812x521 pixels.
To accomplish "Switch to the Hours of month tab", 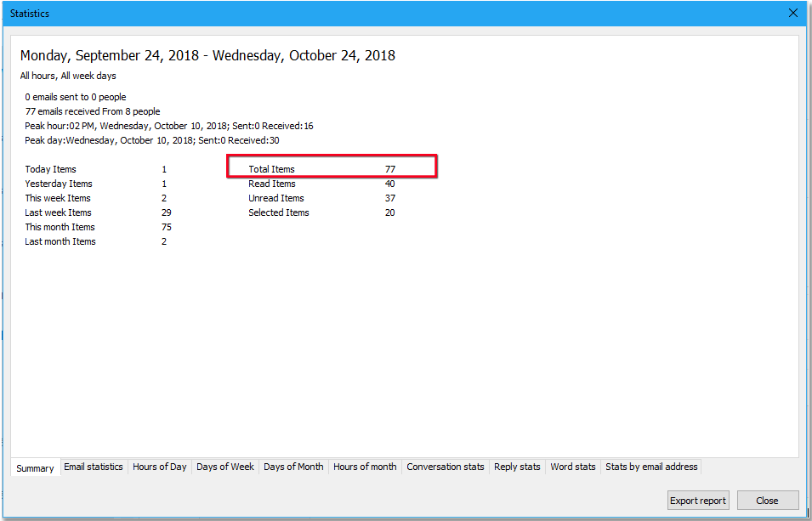I will click(365, 467).
